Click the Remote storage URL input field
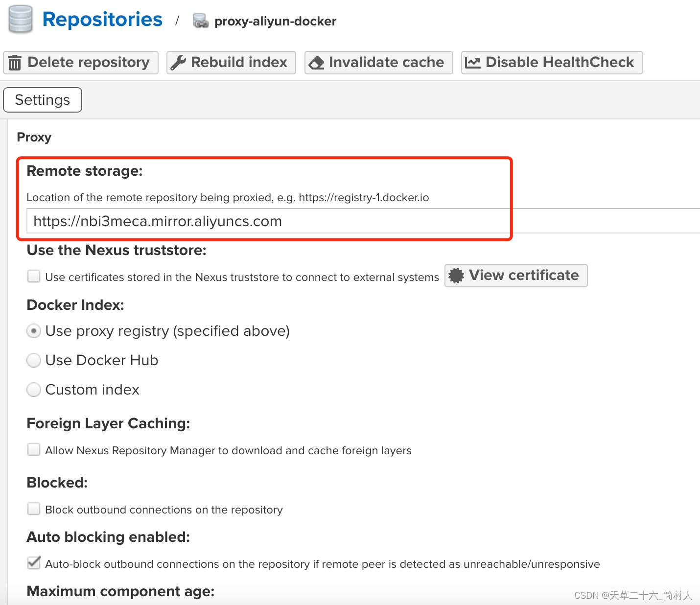The height and width of the screenshot is (605, 700). coord(363,221)
